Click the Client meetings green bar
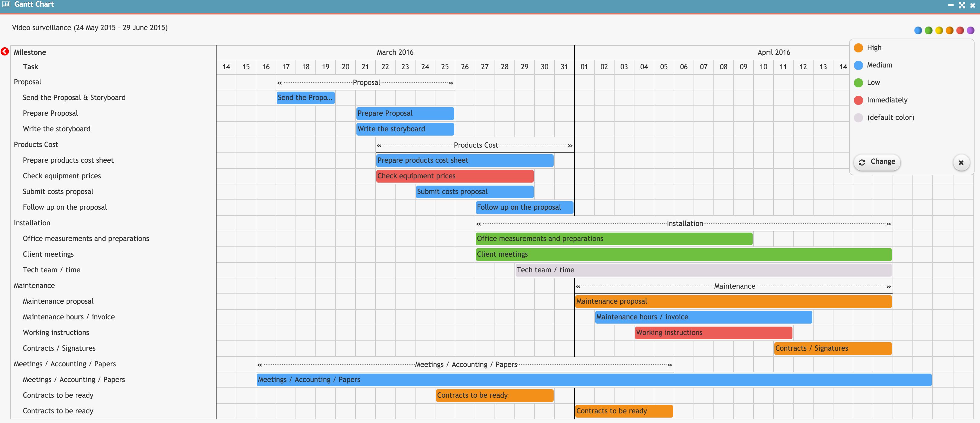 (683, 254)
